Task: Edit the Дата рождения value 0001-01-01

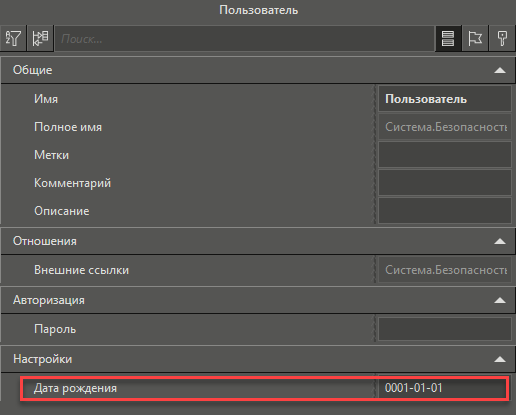Action: (x=443, y=388)
